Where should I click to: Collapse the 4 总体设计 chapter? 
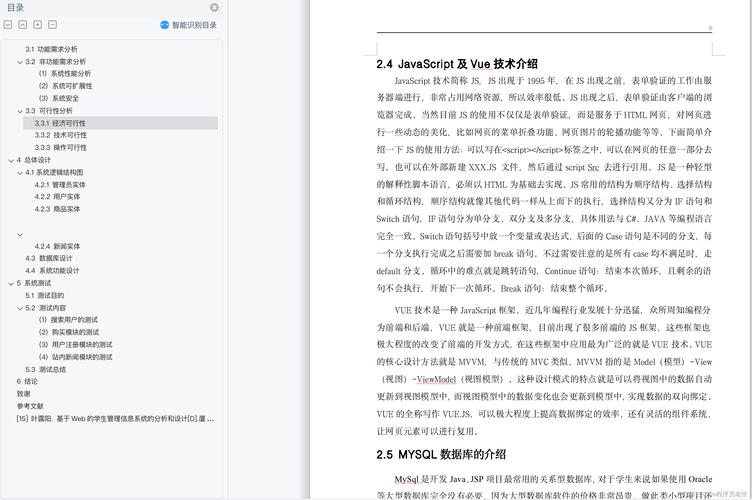click(11, 161)
